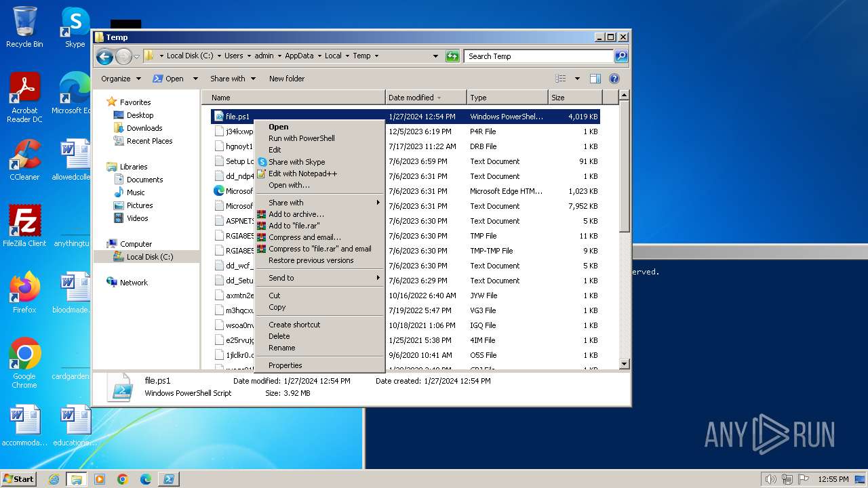Click the Microsoft Edge taskbar icon
The height and width of the screenshot is (488, 868).
point(146,479)
